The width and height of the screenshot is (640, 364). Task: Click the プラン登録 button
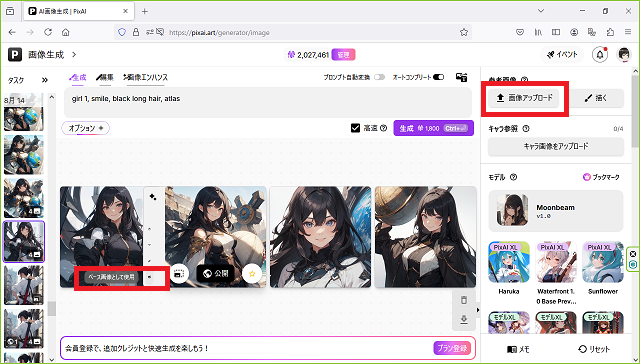point(452,348)
